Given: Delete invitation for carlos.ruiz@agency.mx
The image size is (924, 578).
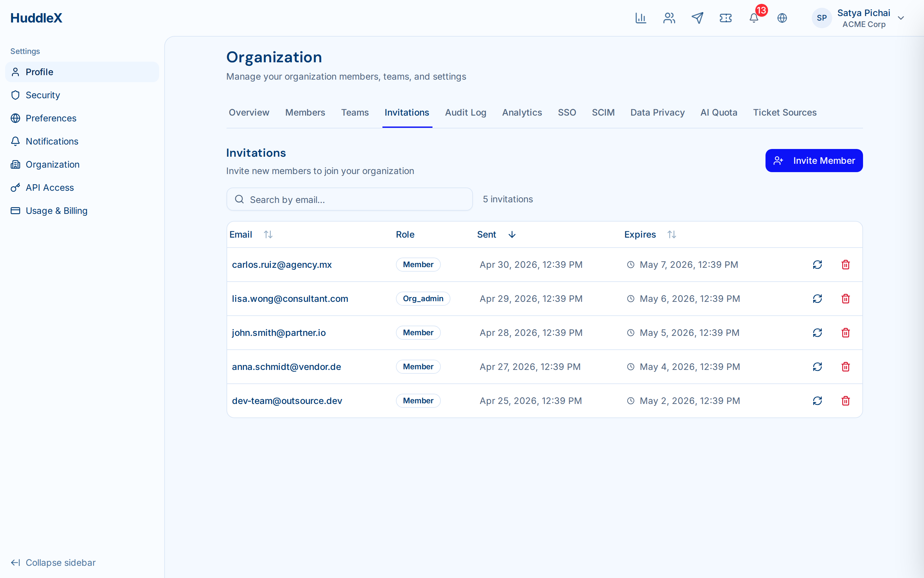Looking at the screenshot, I should (845, 265).
